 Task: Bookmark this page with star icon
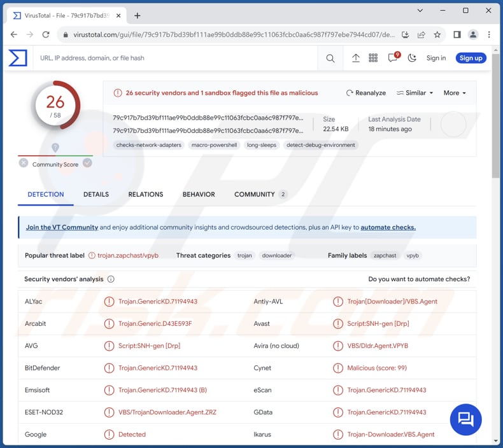(x=437, y=34)
